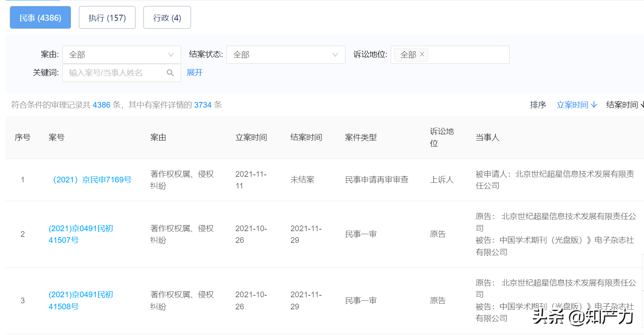
Task: Click the 立案时间 sort arrow icon
Action: click(x=594, y=105)
